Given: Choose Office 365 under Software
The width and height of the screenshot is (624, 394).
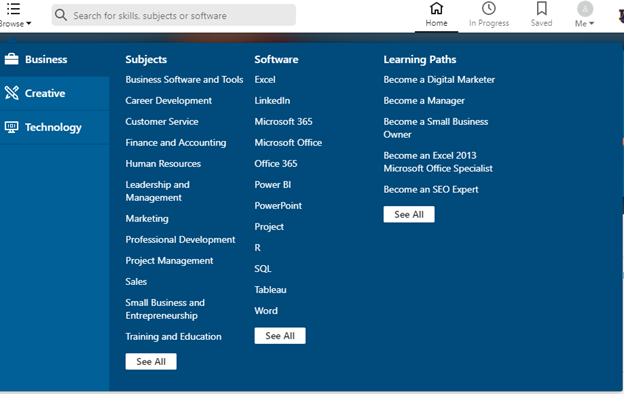Looking at the screenshot, I should coord(276,164).
